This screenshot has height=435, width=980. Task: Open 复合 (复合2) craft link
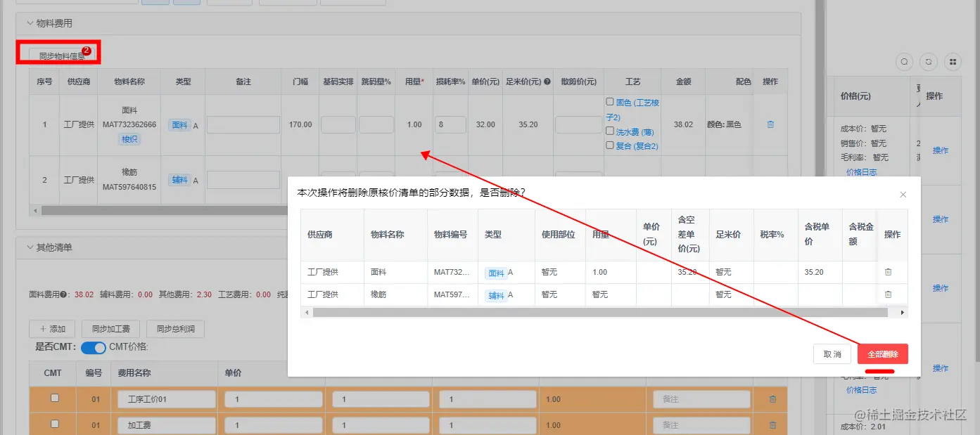point(637,146)
